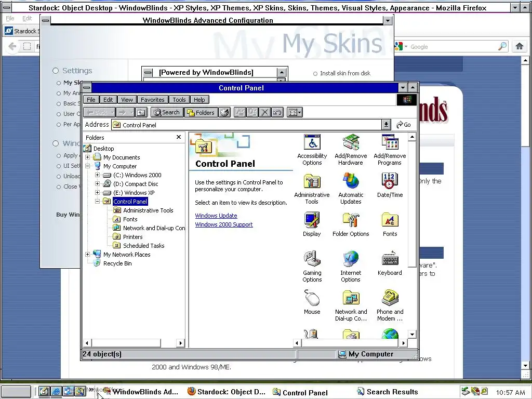Expand the (E:) Windows XP drive node

(97, 192)
